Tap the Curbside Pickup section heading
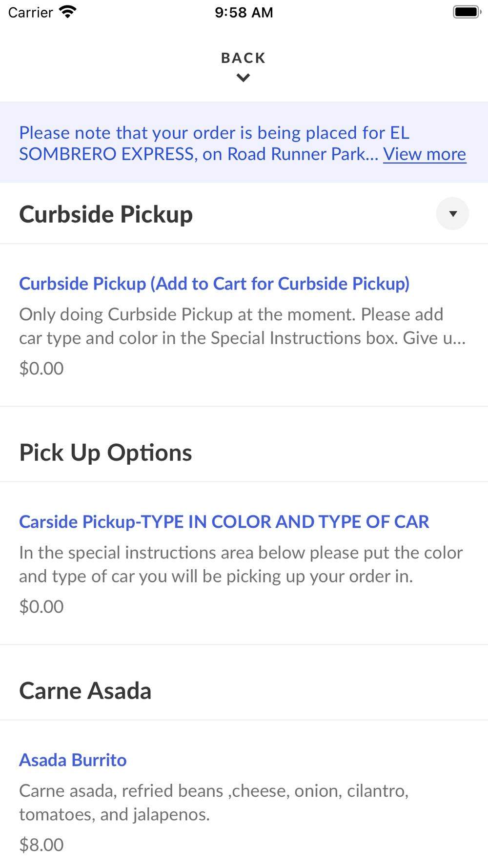This screenshot has width=488, height=868. 106,214
